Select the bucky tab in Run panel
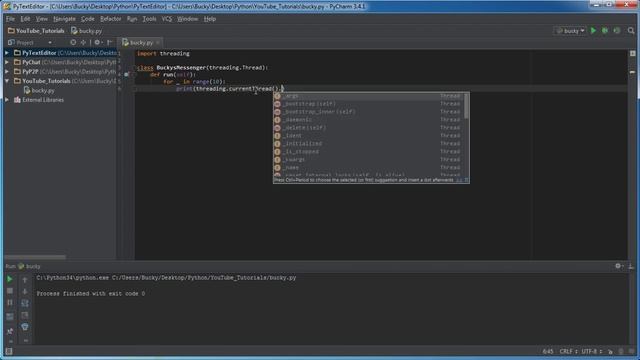The width and height of the screenshot is (640, 360). point(29,266)
